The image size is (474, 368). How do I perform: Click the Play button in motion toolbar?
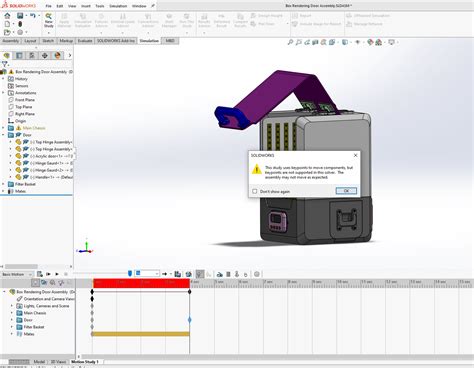pos(57,274)
